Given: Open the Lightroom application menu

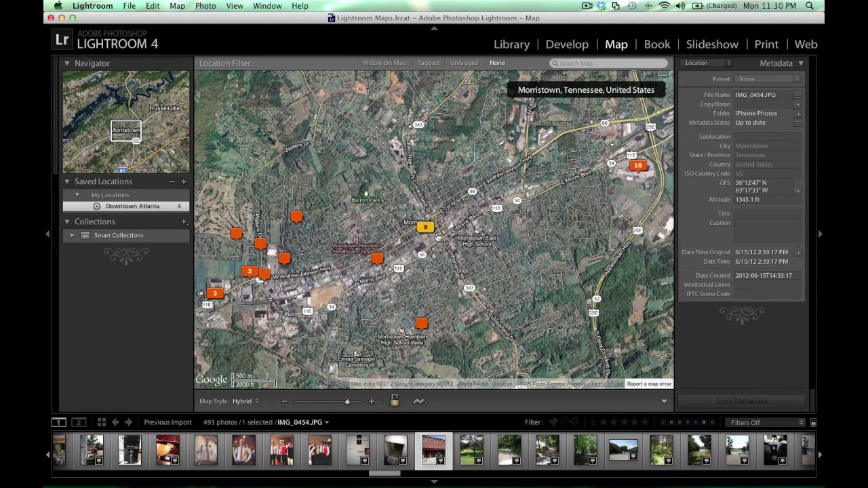Looking at the screenshot, I should (x=93, y=6).
